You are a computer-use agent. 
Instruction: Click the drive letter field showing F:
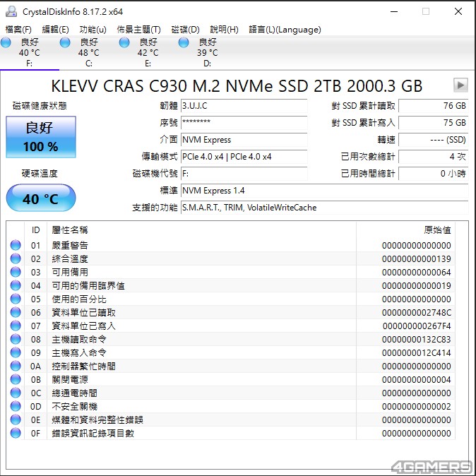click(x=244, y=174)
